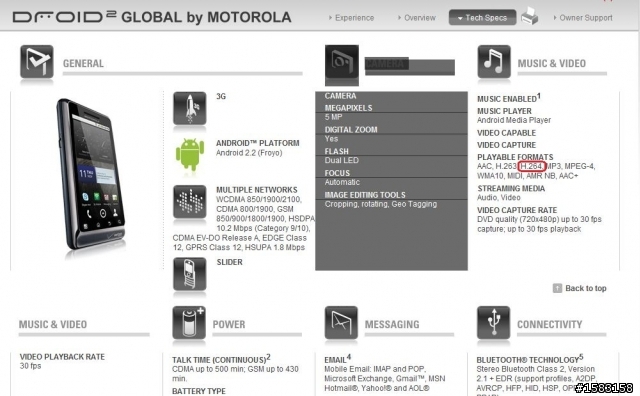Click the FOCUS label in camera panel
Screen dimensions: 640x396
(337, 173)
